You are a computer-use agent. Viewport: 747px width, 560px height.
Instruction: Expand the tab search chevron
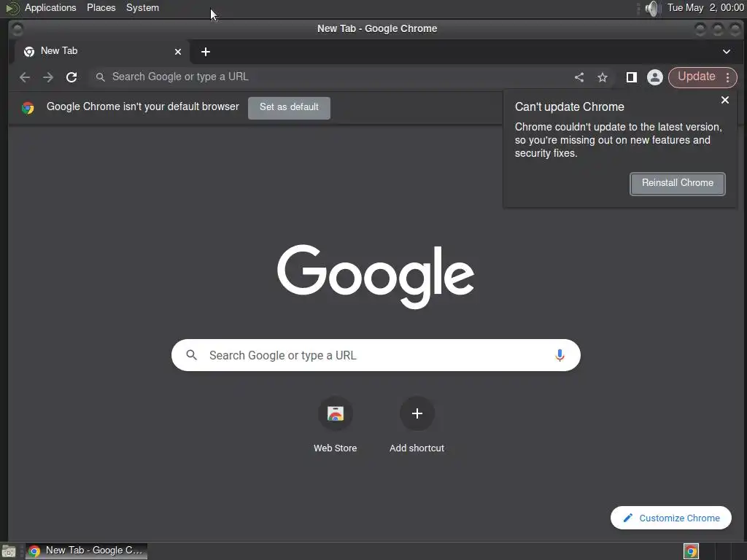click(x=727, y=52)
